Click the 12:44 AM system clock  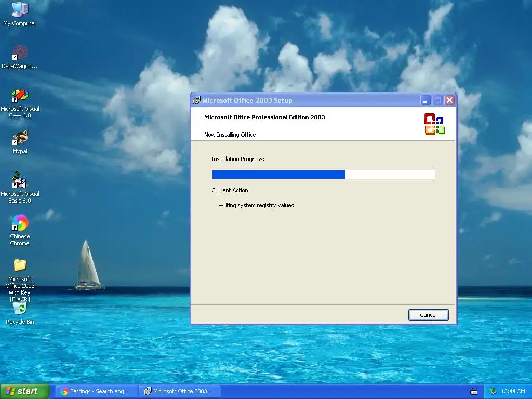pyautogui.click(x=513, y=391)
